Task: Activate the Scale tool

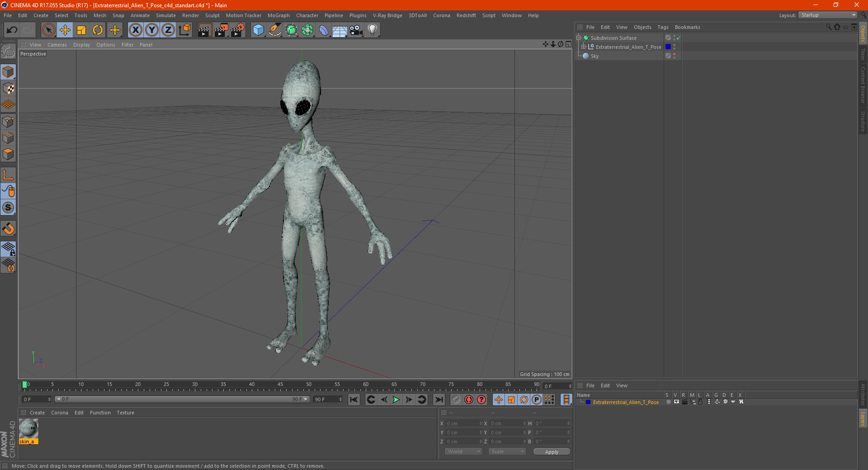Action: click(x=81, y=30)
